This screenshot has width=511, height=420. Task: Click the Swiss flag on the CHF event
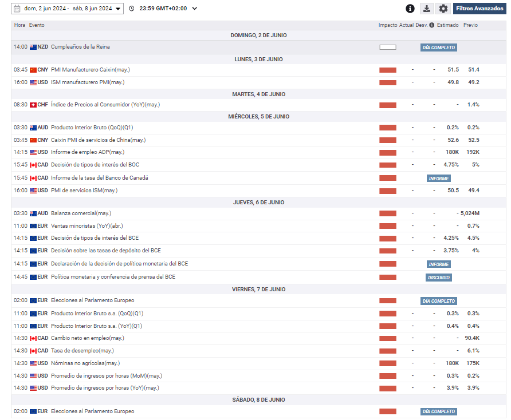(x=33, y=105)
